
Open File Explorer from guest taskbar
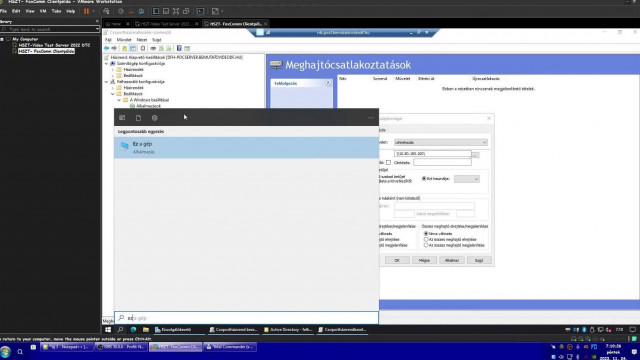[x=146, y=329]
